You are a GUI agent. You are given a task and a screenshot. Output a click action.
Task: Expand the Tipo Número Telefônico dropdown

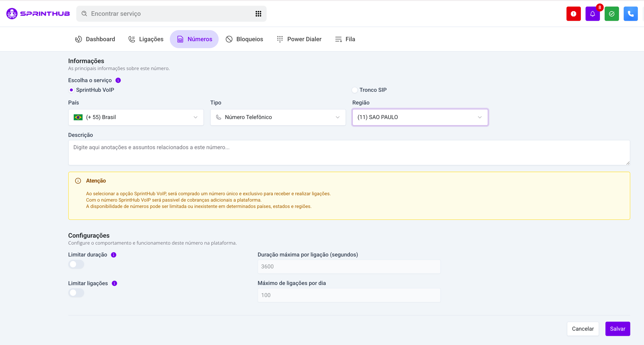(278, 117)
